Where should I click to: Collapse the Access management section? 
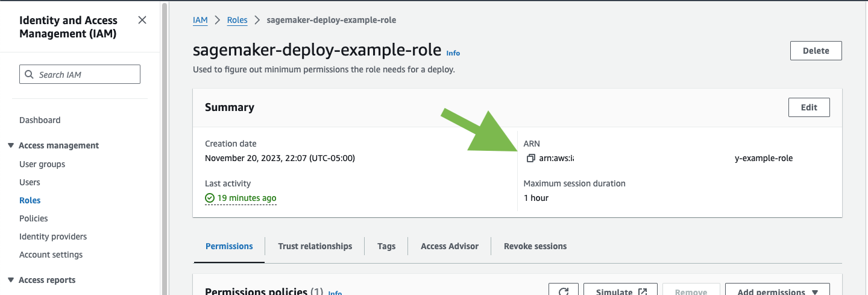(x=11, y=145)
